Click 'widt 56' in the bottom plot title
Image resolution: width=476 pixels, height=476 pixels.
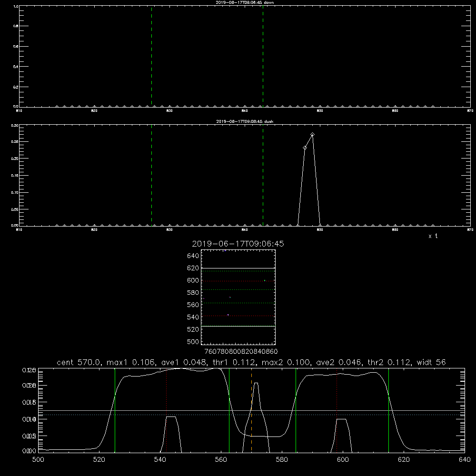[x=431, y=362]
